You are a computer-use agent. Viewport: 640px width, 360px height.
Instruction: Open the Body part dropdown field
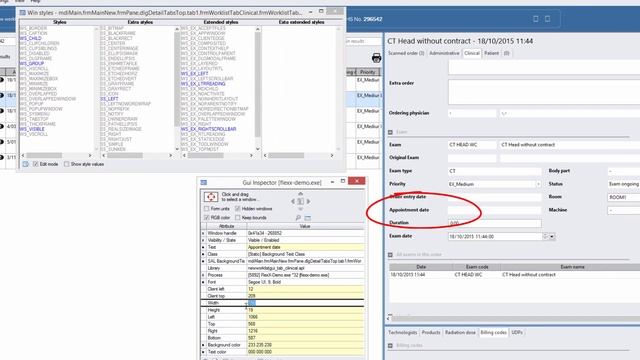pos(623,171)
